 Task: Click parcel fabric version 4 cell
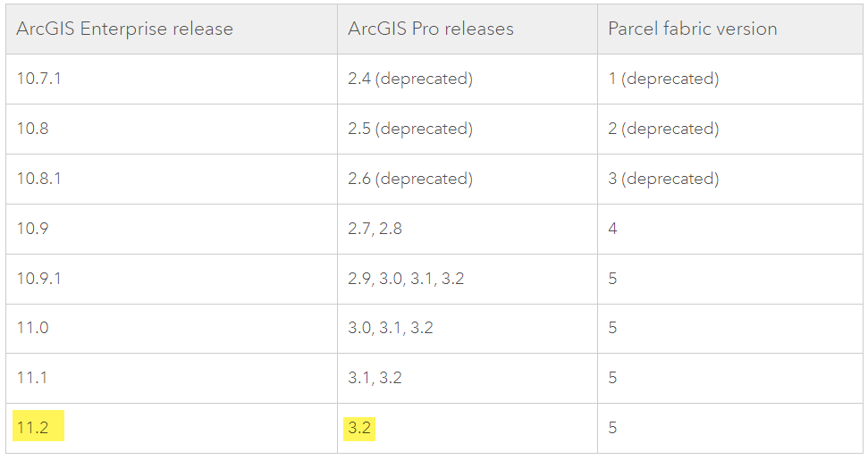click(x=613, y=229)
